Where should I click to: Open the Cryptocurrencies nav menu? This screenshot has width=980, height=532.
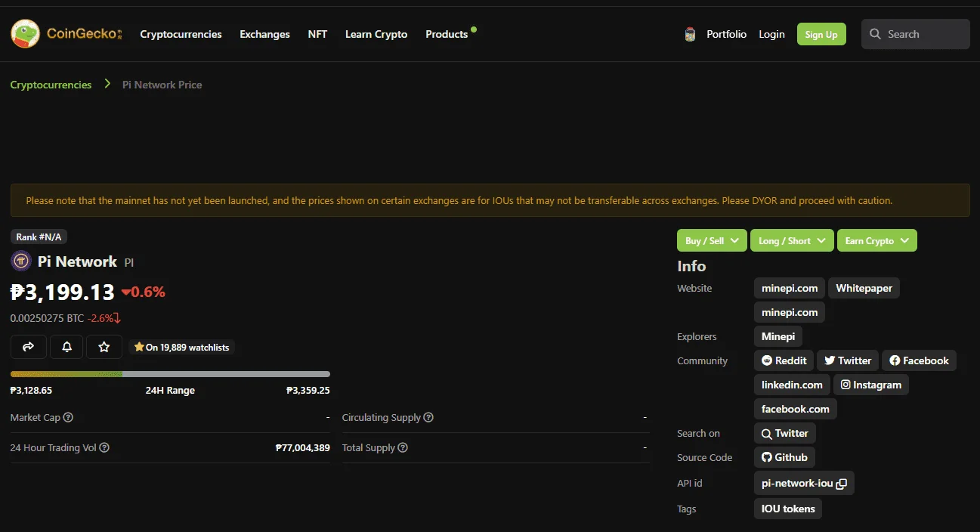[181, 34]
